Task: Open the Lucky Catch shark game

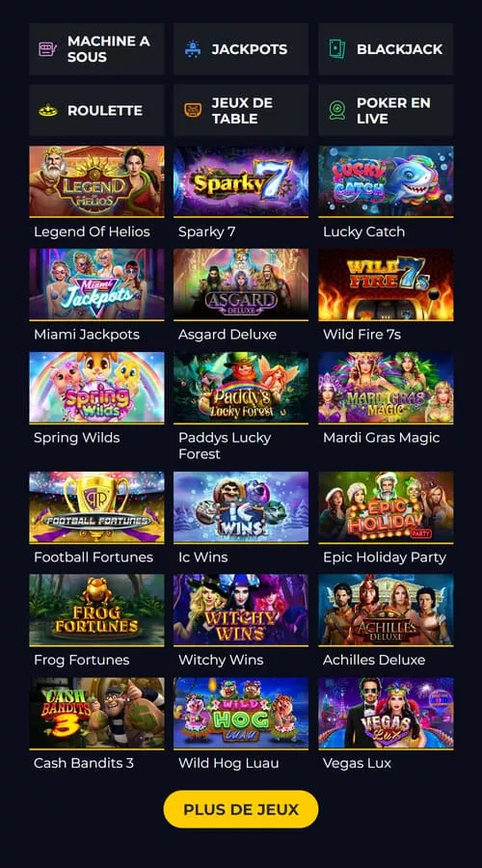Action: 386,181
